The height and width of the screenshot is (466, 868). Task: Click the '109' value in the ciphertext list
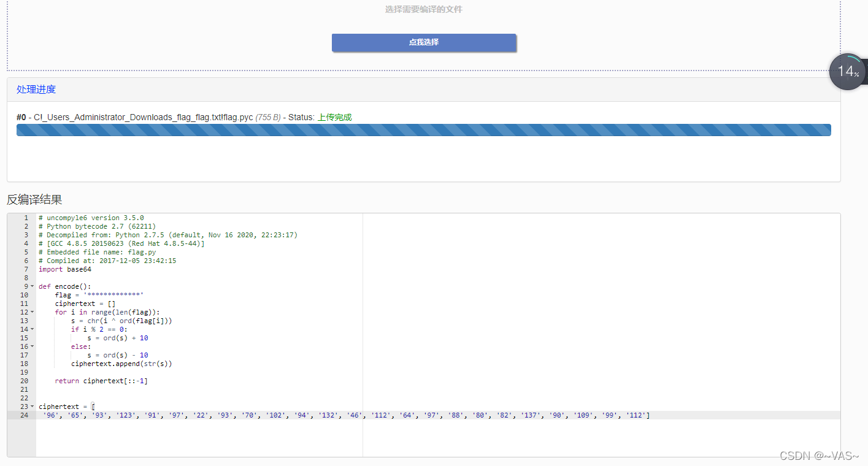click(x=583, y=415)
